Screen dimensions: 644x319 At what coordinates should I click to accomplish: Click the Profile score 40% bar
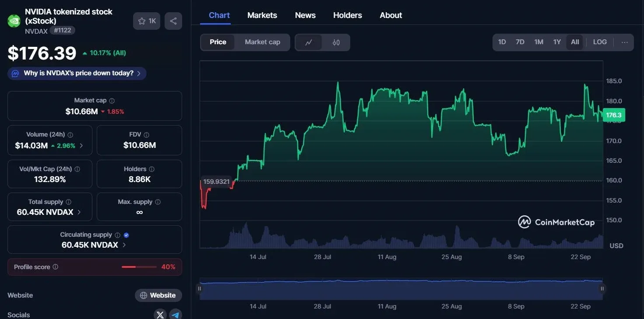139,267
